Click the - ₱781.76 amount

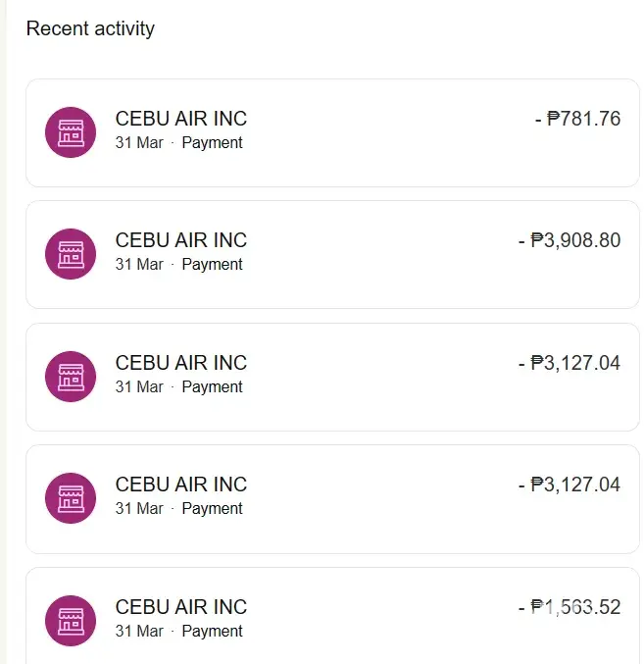click(577, 119)
